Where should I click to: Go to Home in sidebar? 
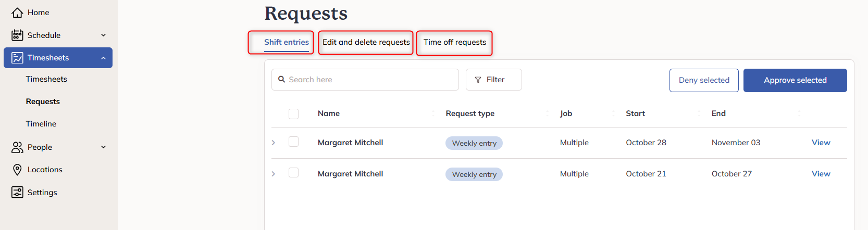click(x=38, y=12)
